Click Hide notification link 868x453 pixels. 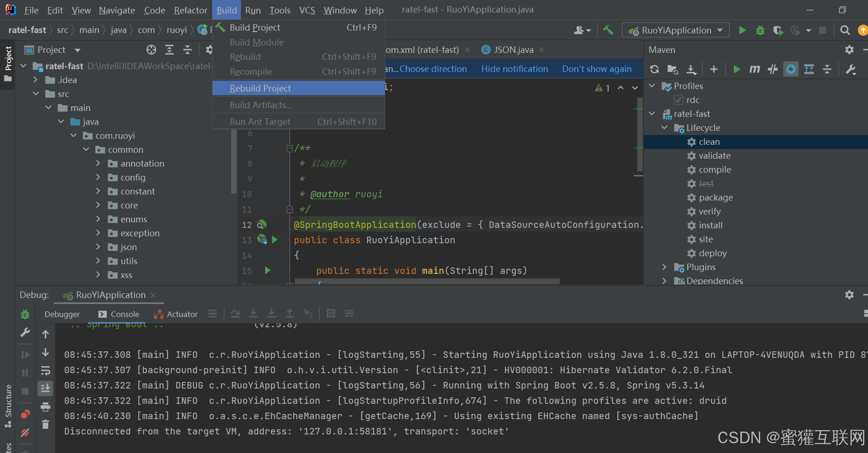[x=514, y=69]
